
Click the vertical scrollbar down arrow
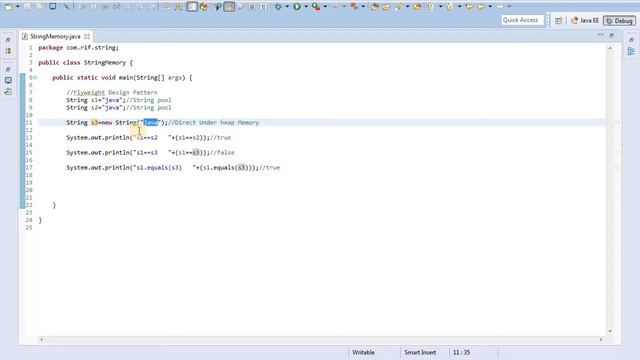(x=610, y=331)
